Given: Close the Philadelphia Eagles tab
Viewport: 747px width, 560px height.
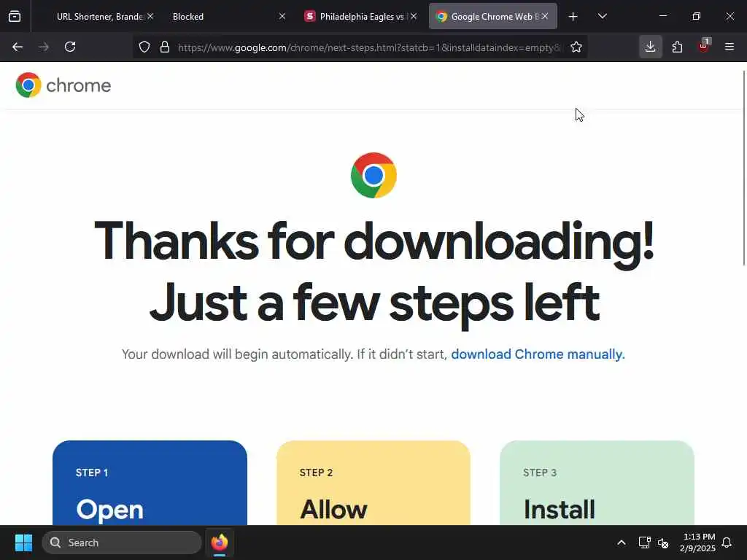Looking at the screenshot, I should coord(414,16).
